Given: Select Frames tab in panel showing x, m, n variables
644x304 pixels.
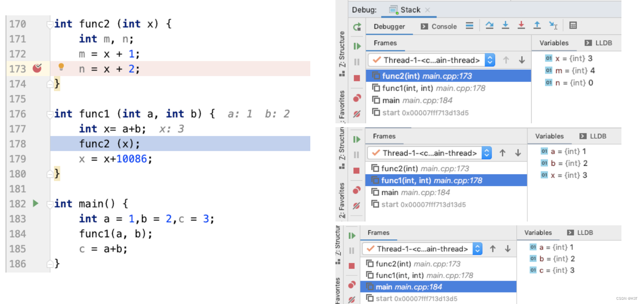Looking at the screenshot, I should tap(385, 43).
